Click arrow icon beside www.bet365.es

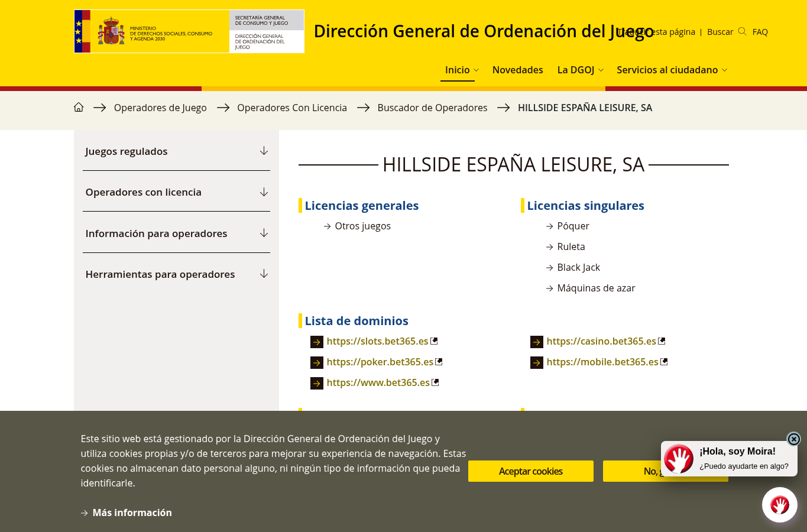(x=317, y=383)
